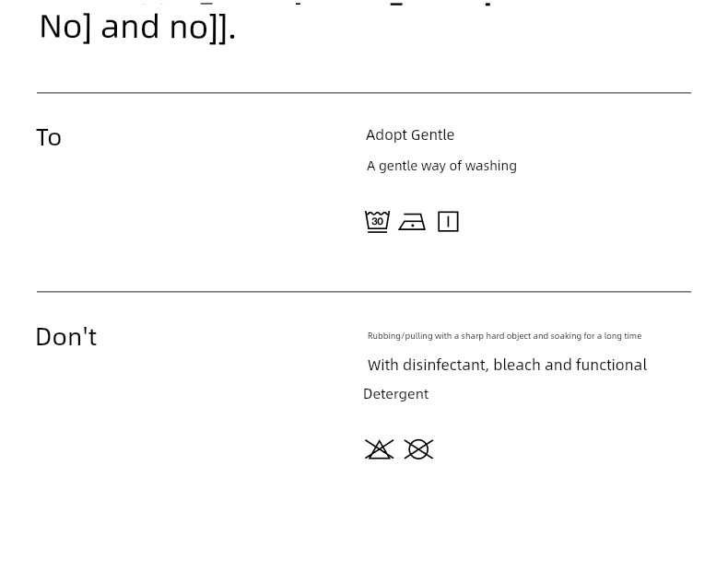Click the "No] and no]]." text
Screen dimensions: 728x570
[137, 27]
